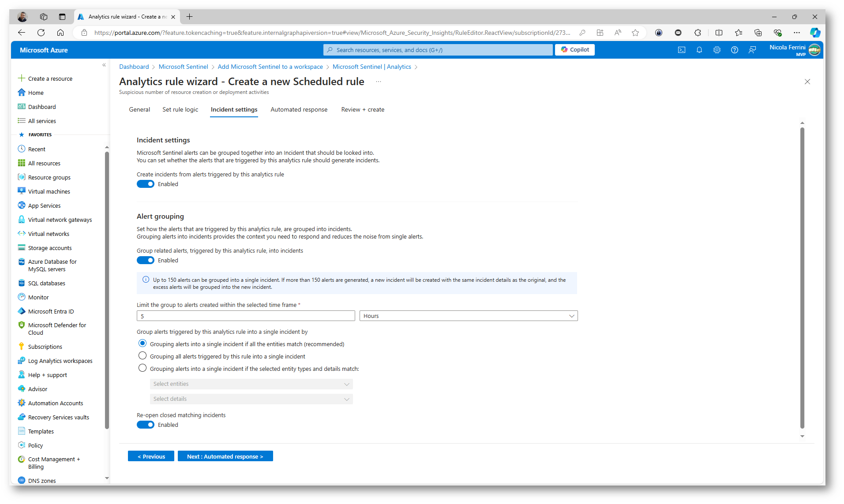Add page to browser favorites star
844x504 pixels.
(635, 32)
